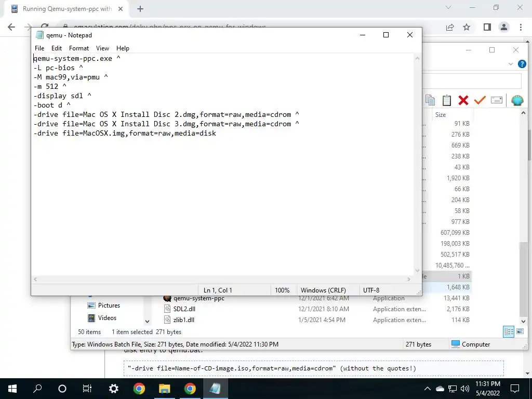Click the Copy icon in Explorer toolbar
The height and width of the screenshot is (399, 532).
pos(430,100)
